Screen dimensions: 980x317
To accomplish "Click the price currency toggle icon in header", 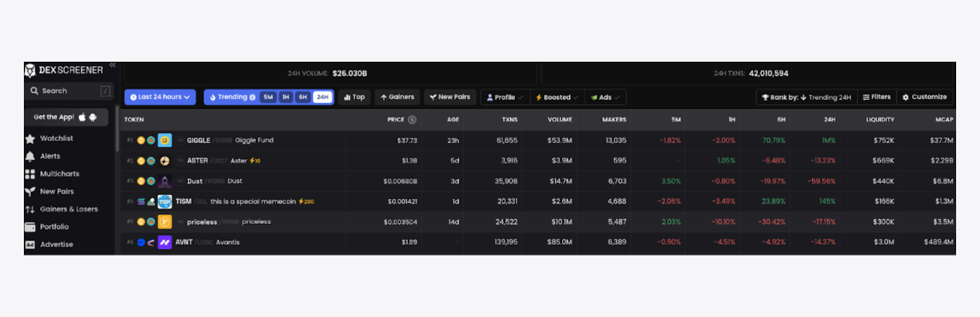I will pos(412,119).
